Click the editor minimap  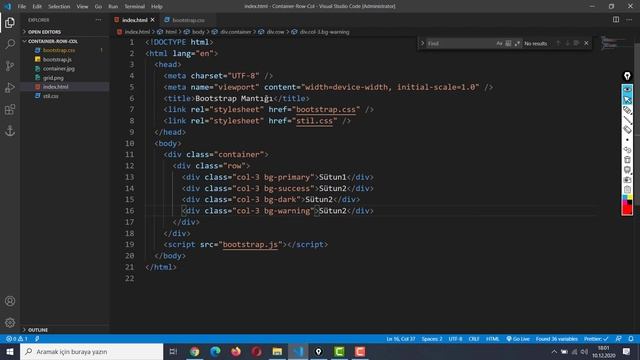616,42
